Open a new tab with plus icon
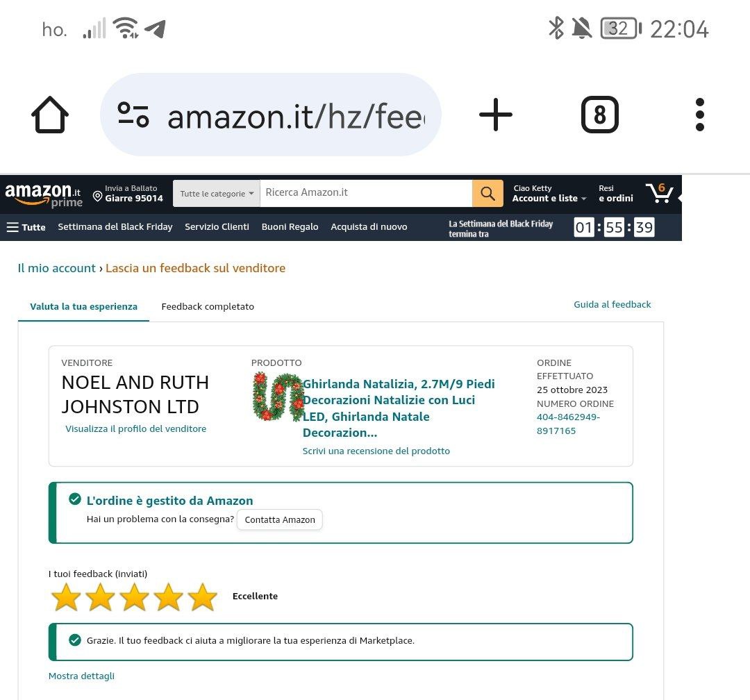750x700 pixels. (x=496, y=115)
